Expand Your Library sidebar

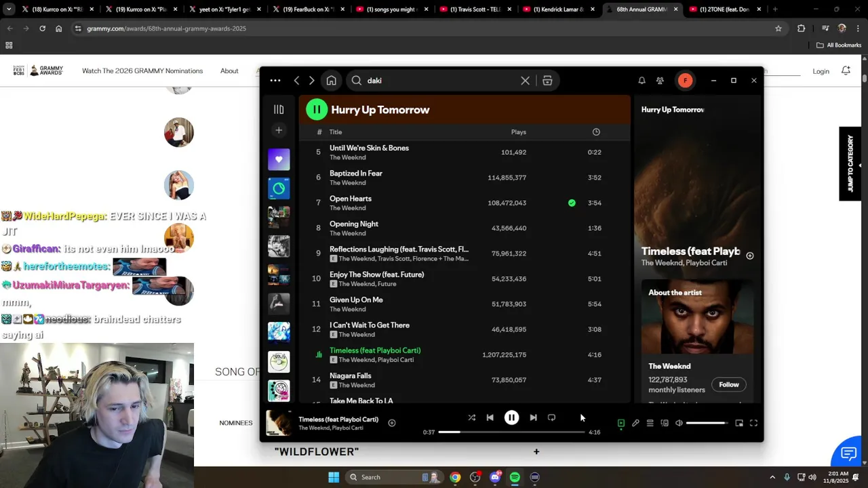coord(279,109)
